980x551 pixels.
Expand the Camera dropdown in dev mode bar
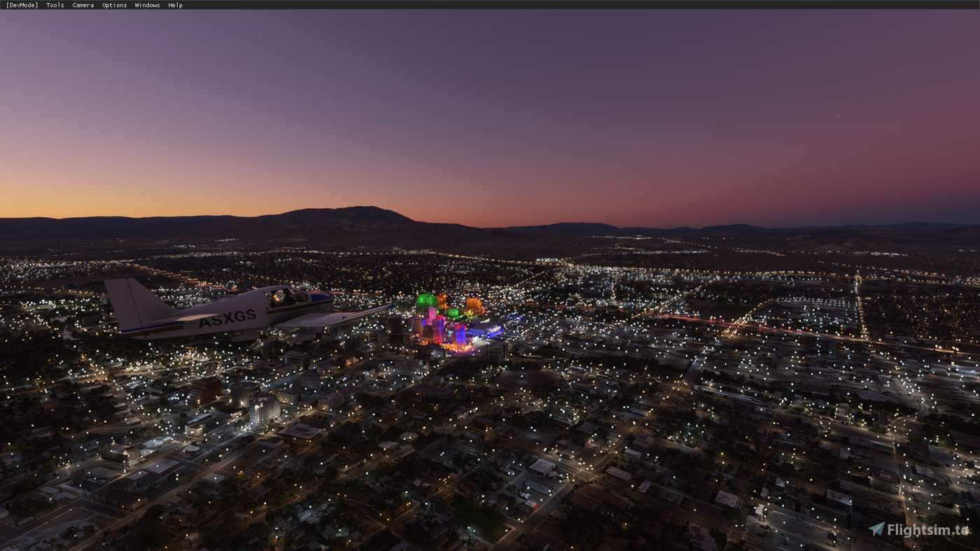point(83,4)
